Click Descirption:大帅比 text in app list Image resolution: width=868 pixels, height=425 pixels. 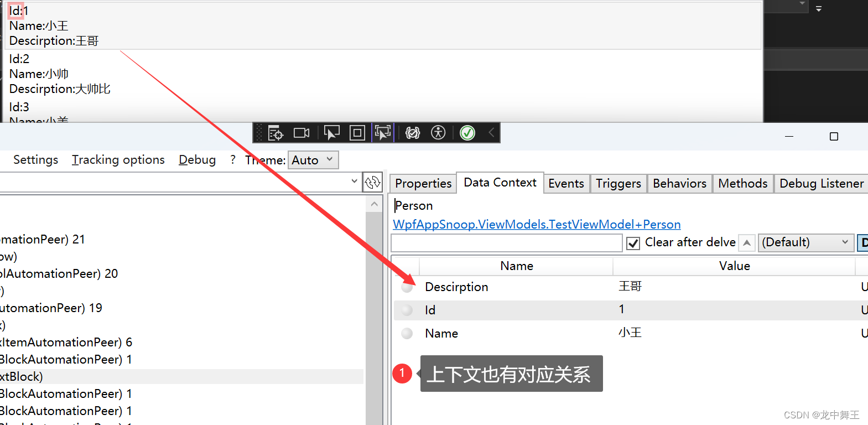[x=60, y=89]
